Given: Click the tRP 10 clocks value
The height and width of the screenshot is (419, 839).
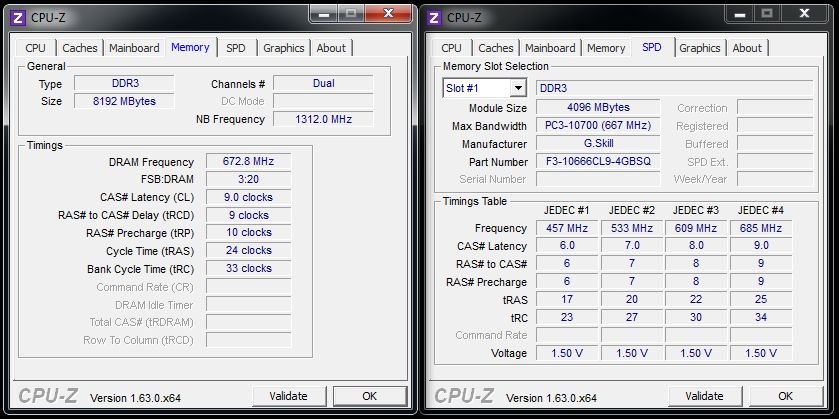Looking at the screenshot, I should (x=248, y=233).
